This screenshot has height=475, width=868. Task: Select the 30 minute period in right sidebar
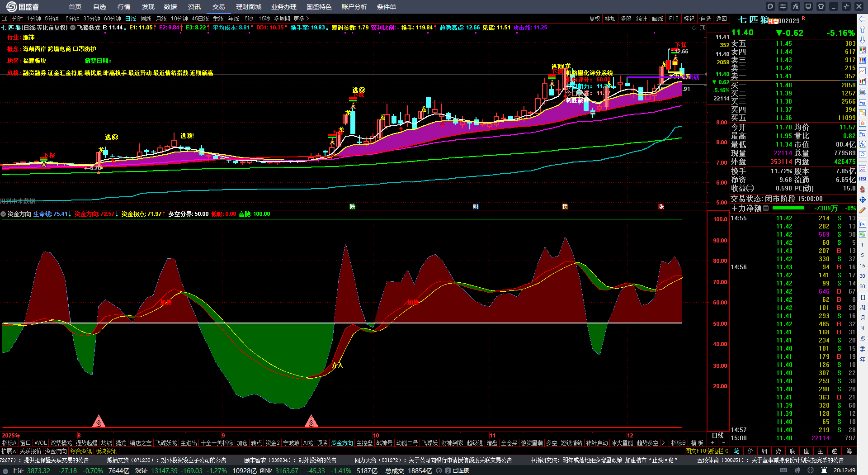863,276
